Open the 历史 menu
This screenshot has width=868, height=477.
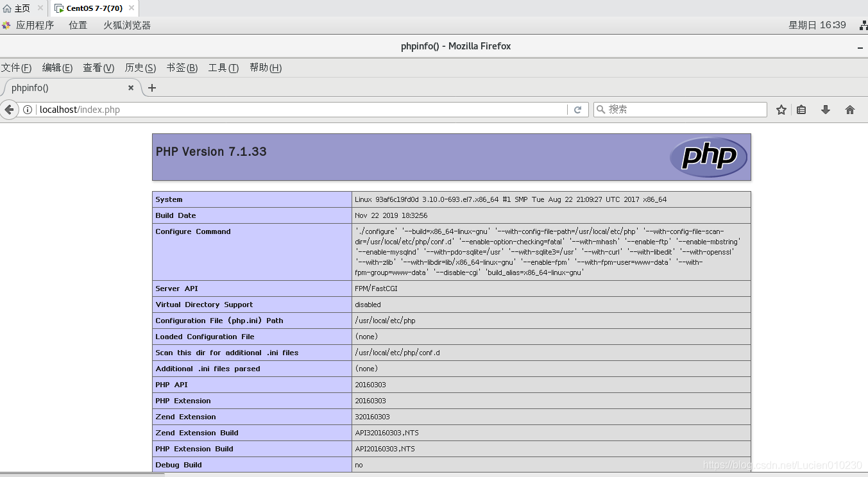(x=139, y=67)
